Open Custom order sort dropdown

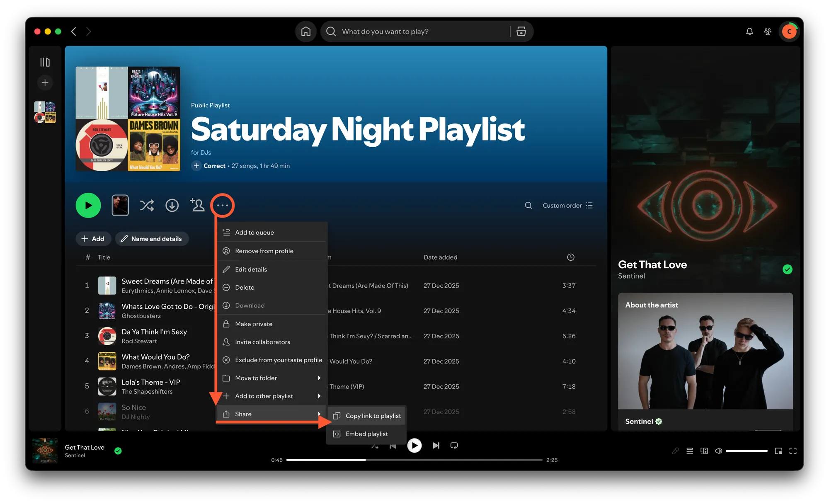[568, 205]
